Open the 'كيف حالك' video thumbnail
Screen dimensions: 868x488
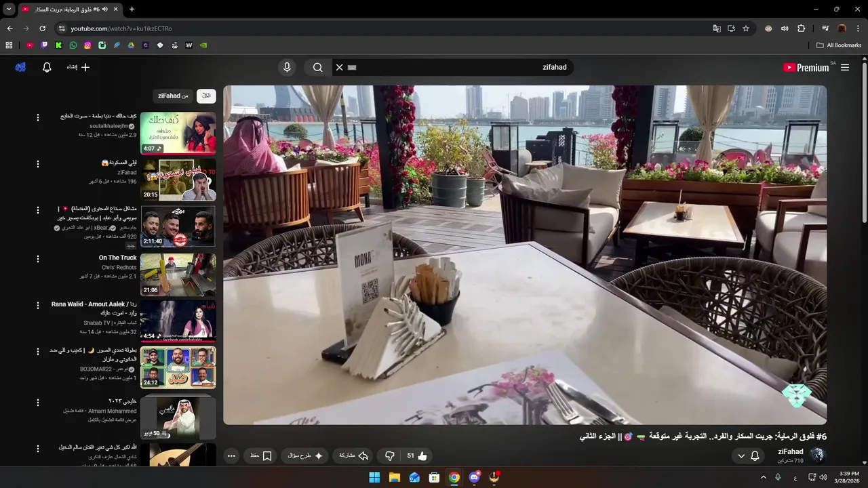coord(178,133)
